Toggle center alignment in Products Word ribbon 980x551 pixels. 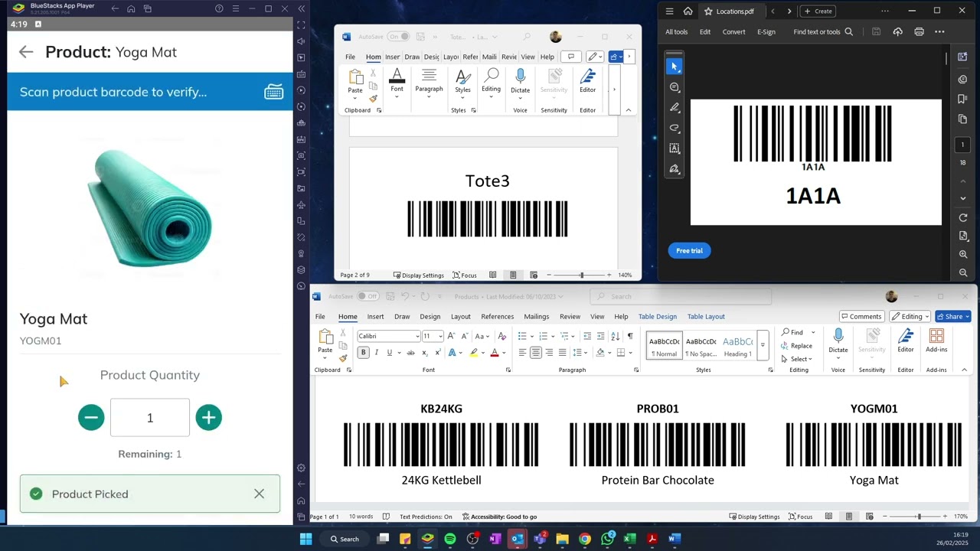point(535,353)
